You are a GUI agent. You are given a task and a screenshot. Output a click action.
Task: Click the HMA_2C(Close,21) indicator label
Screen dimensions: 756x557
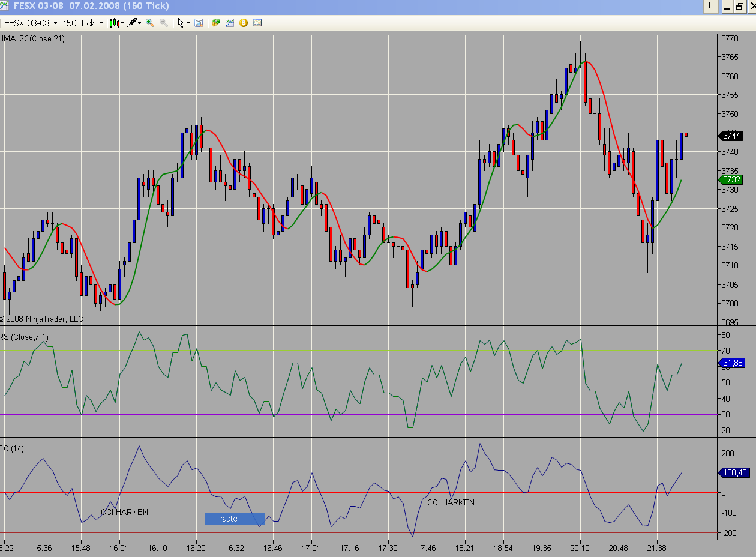[x=32, y=38]
